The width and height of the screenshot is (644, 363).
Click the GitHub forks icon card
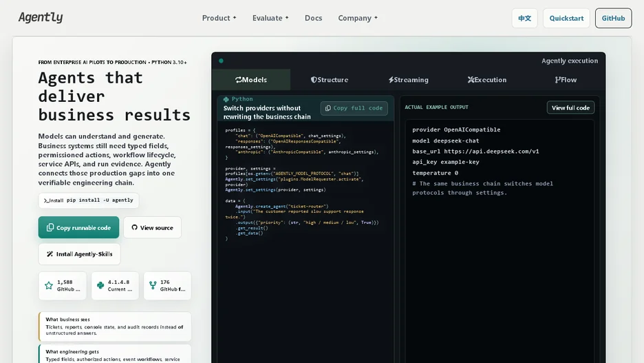(168, 285)
